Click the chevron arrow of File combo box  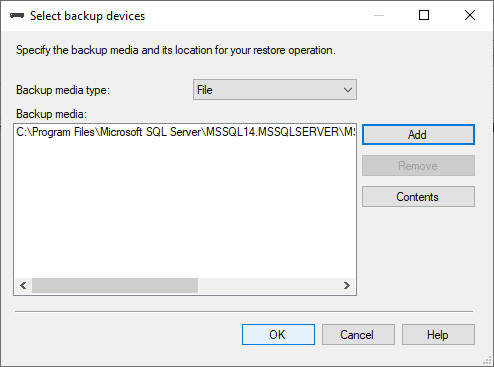pos(348,90)
